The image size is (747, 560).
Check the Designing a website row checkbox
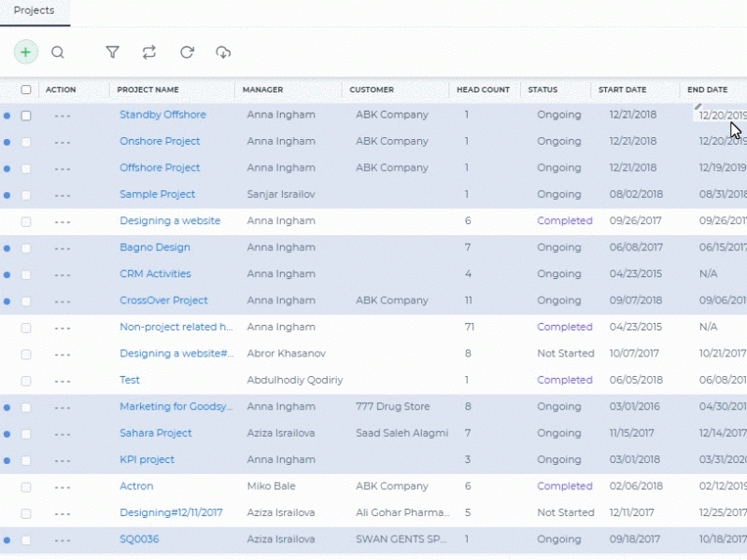pos(26,222)
